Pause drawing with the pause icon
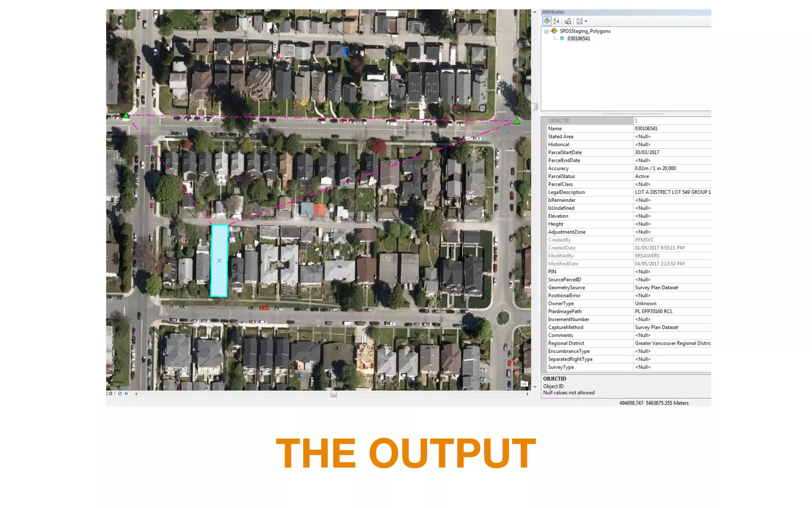The width and height of the screenshot is (812, 508). click(126, 394)
